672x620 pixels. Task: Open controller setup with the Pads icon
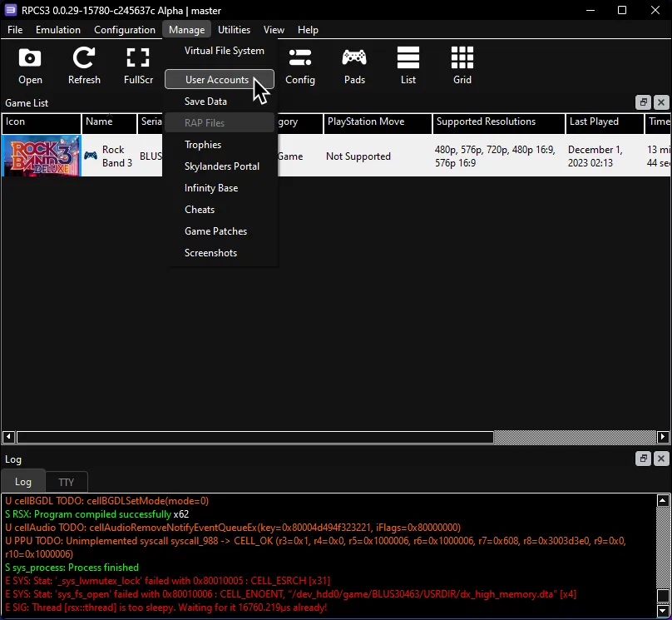(x=354, y=67)
